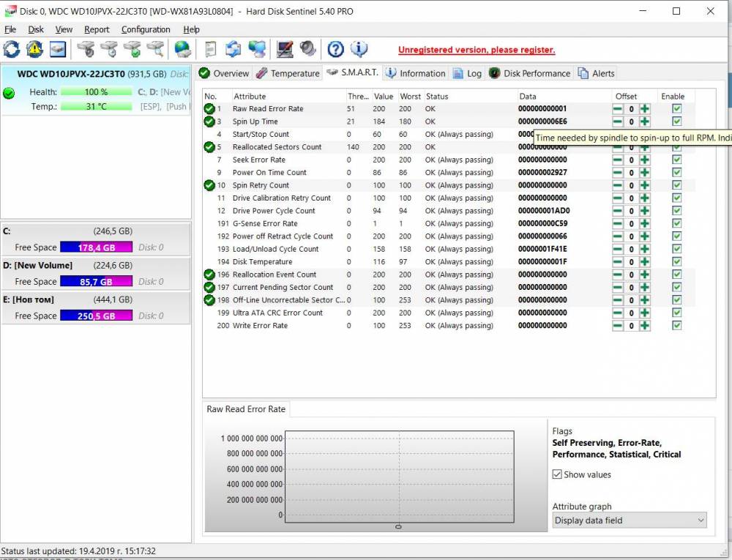
Task: Select the WDC WD10JPVX-22JC3T0 disk entry
Action: 96,90
